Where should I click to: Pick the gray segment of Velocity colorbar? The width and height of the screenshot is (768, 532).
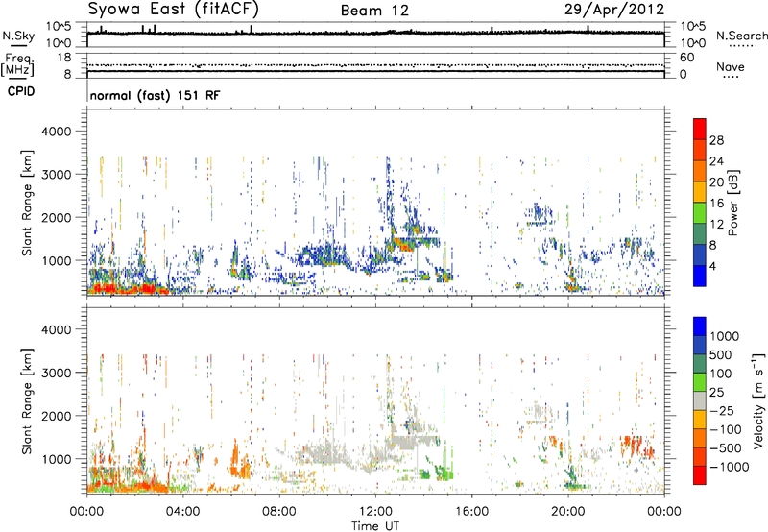(700, 401)
